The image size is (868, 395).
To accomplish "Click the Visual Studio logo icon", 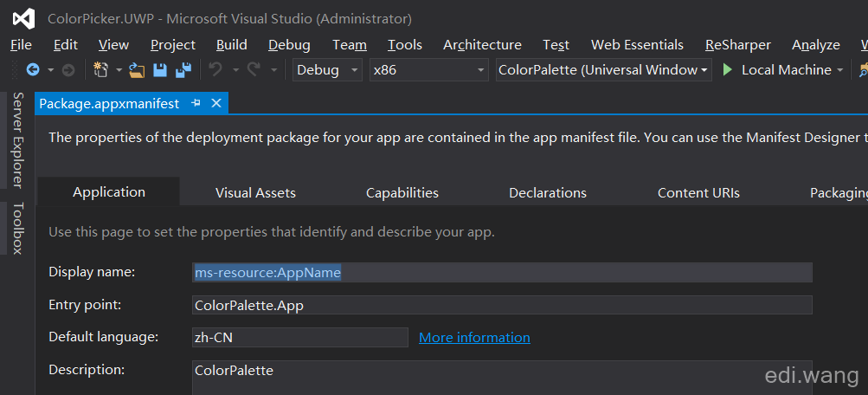I will tap(24, 19).
